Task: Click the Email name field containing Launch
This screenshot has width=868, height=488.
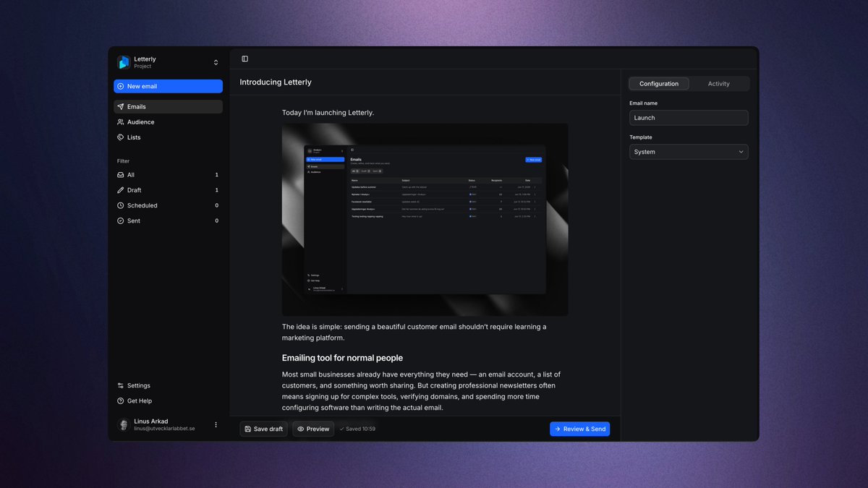Action: click(x=689, y=118)
